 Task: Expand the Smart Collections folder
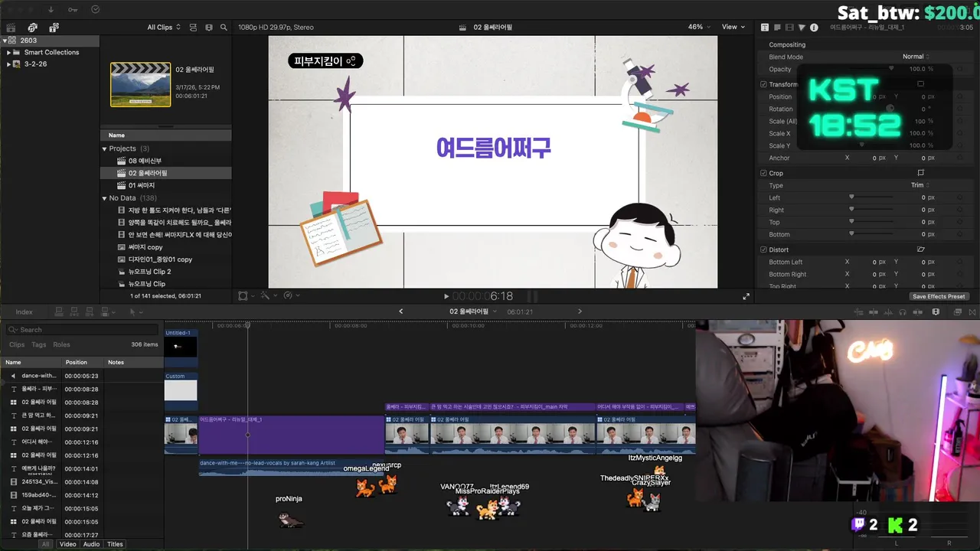[x=8, y=53]
